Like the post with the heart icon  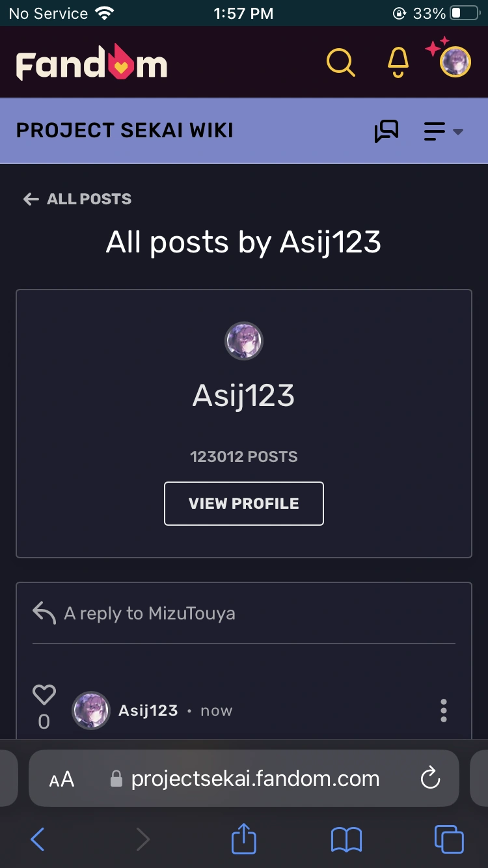click(x=44, y=695)
